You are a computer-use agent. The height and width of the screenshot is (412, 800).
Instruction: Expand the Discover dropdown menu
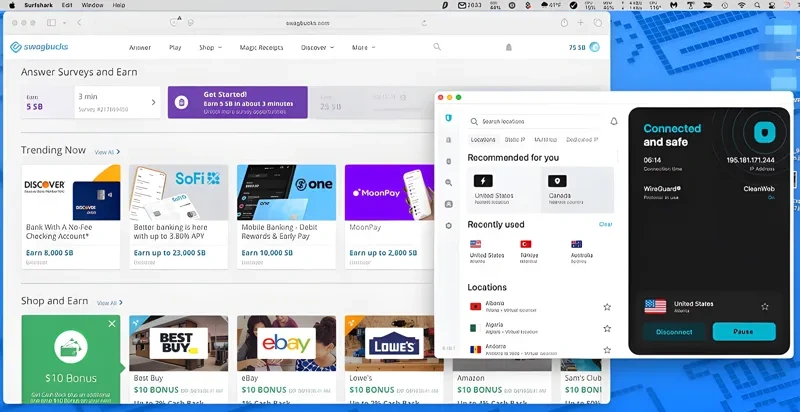click(x=317, y=47)
